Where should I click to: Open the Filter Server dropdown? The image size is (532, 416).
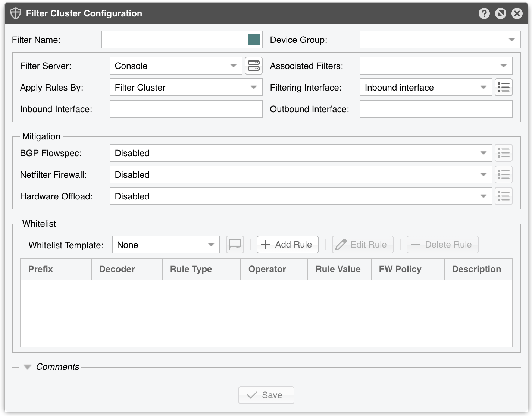click(x=176, y=66)
